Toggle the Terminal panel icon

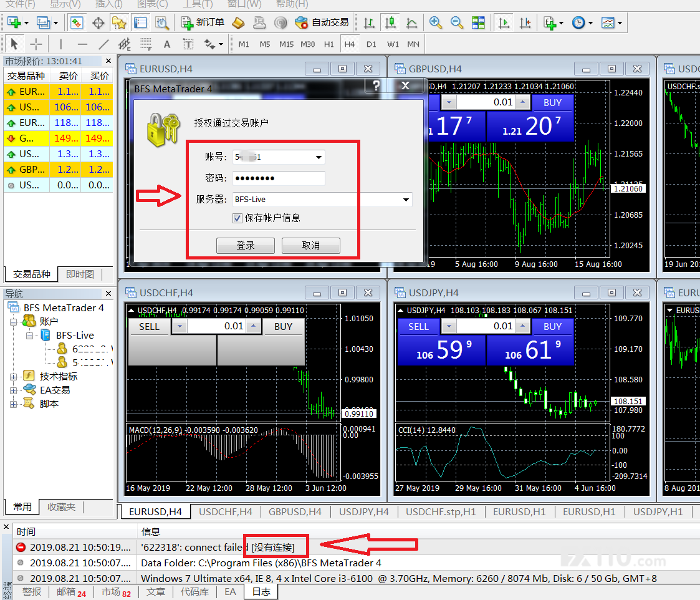click(141, 22)
